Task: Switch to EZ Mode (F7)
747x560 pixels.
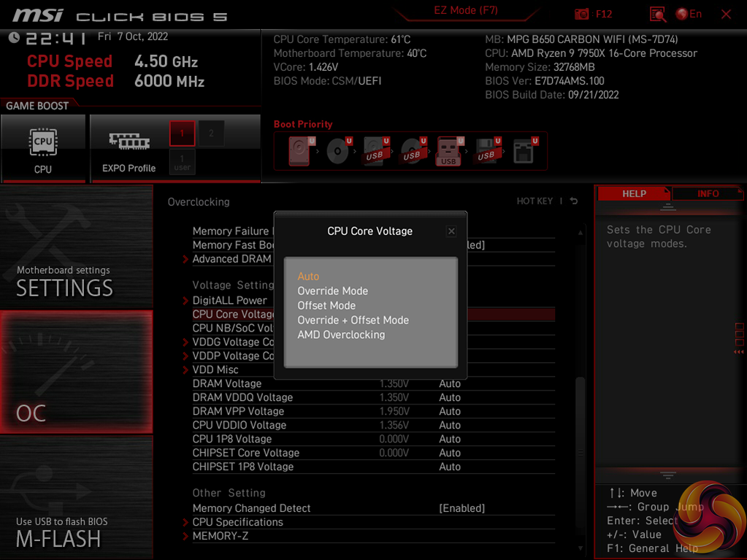Action: point(465,10)
